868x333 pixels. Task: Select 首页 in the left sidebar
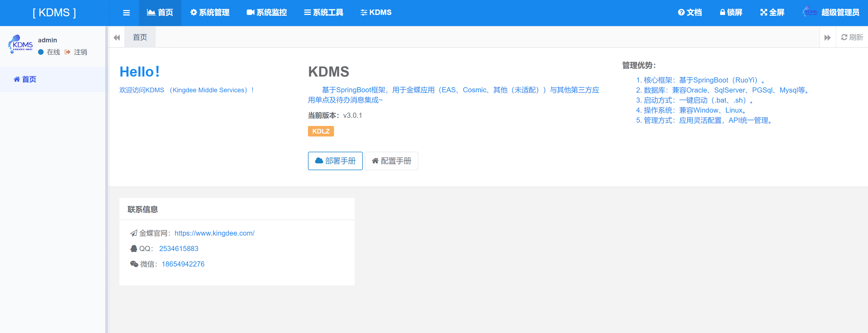(25, 79)
